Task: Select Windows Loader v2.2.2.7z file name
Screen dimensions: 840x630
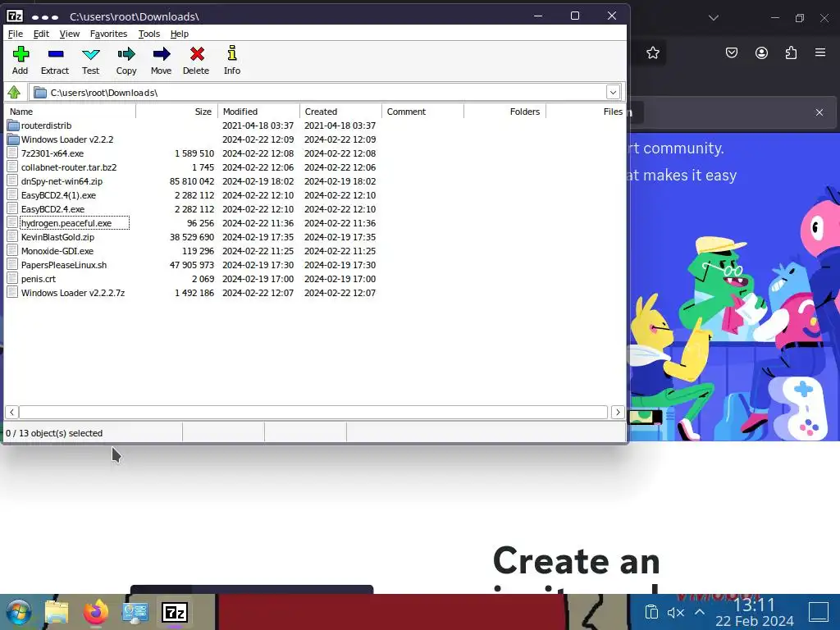Action: (73, 293)
